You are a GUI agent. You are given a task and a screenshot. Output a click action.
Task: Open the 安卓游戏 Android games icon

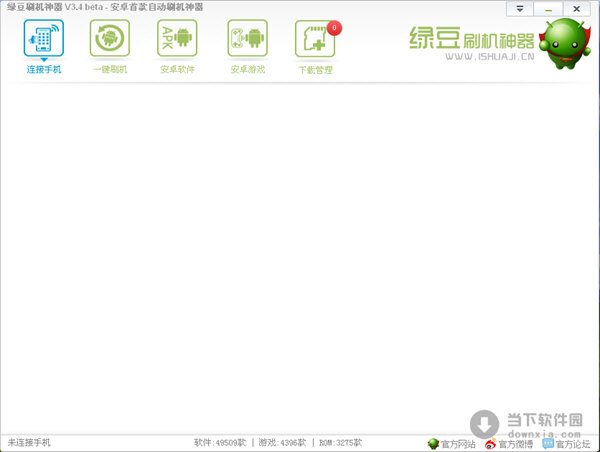coord(248,38)
